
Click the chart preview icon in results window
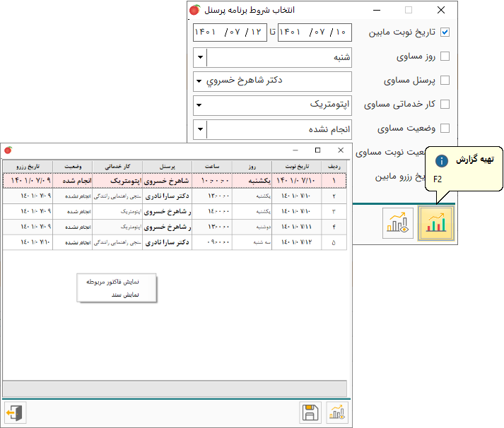[x=337, y=413]
